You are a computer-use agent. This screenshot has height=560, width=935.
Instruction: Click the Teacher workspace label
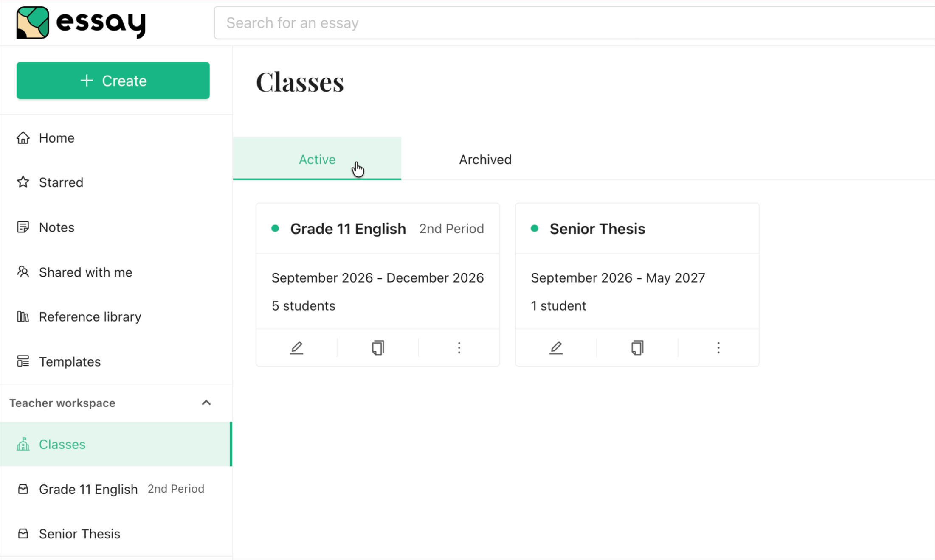pyautogui.click(x=62, y=403)
